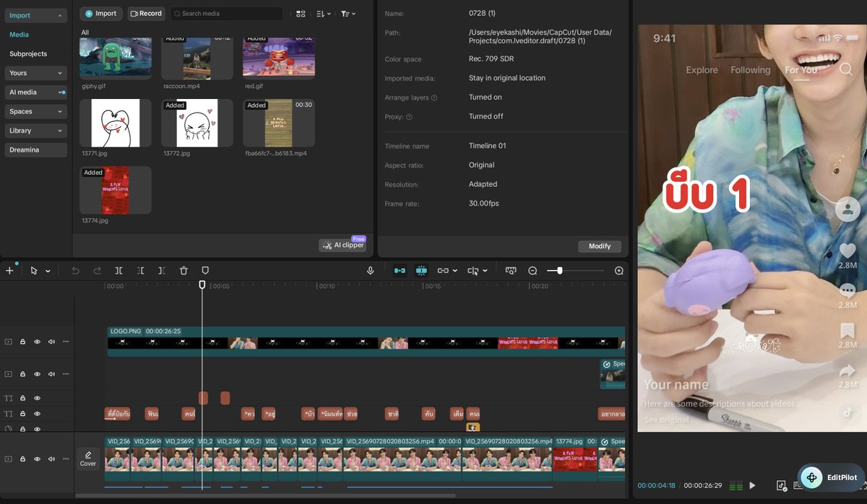Switch to For You tab in preview

[801, 70]
